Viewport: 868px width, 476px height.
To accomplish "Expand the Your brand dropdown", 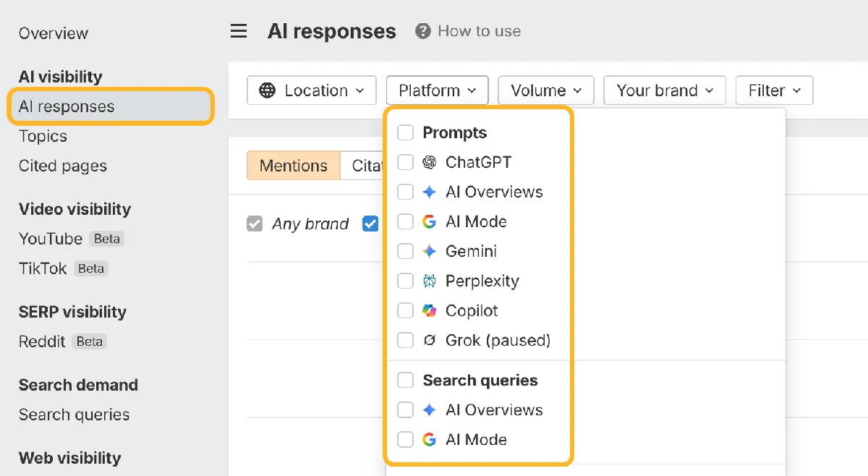I will [x=665, y=90].
